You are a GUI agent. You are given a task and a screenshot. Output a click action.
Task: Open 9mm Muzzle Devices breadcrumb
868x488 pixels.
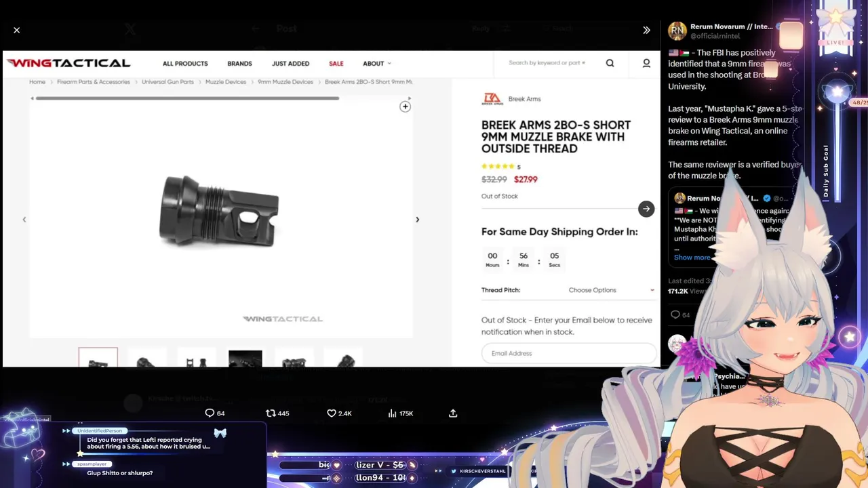pos(285,82)
